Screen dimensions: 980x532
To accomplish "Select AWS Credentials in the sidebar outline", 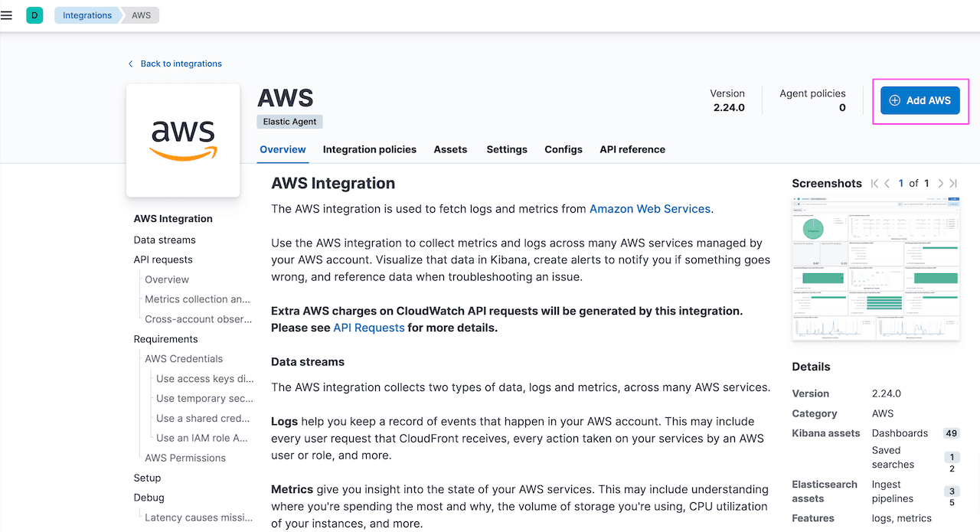I will [x=184, y=358].
